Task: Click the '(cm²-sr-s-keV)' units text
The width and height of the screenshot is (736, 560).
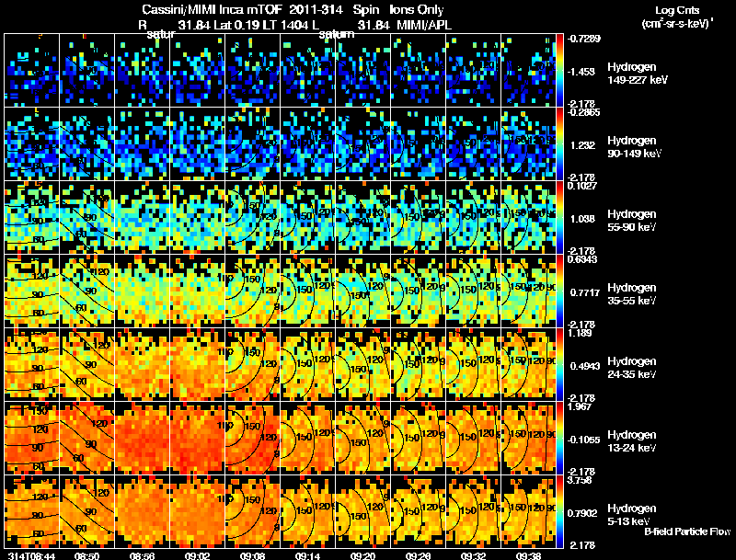Action: (x=677, y=23)
